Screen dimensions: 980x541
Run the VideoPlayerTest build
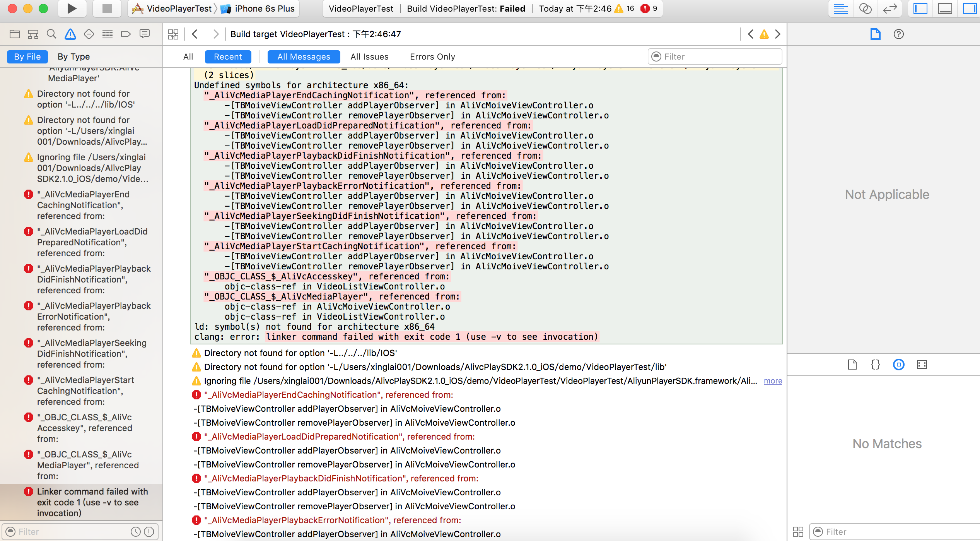click(72, 9)
